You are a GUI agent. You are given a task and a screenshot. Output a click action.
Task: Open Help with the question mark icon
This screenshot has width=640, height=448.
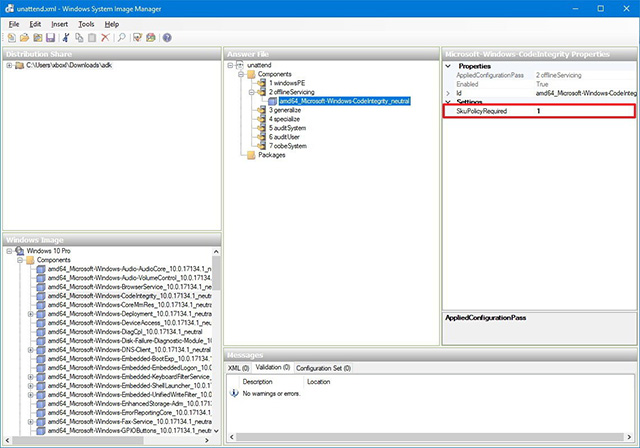click(x=167, y=38)
